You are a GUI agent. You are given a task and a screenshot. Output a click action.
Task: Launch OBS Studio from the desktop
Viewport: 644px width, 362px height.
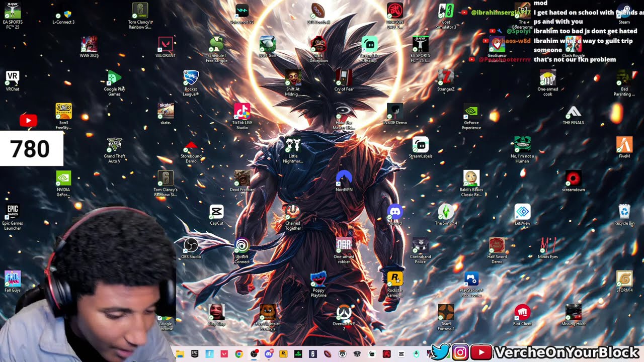191,249
